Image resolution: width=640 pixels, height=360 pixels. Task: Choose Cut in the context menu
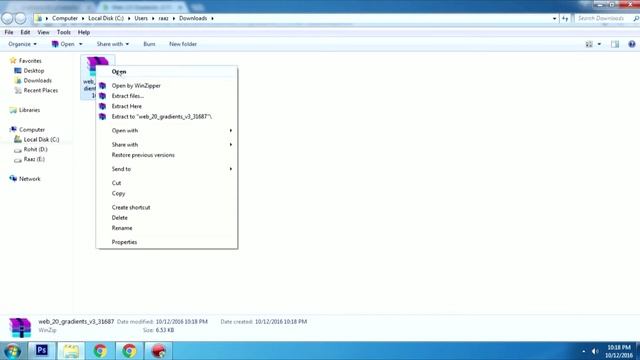[x=167, y=183]
